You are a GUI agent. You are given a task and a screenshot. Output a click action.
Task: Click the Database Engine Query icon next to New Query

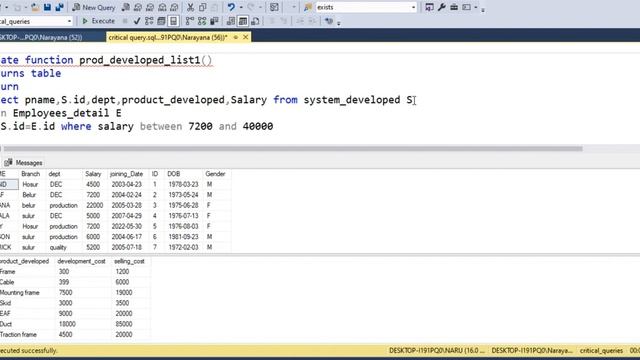(x=126, y=7)
